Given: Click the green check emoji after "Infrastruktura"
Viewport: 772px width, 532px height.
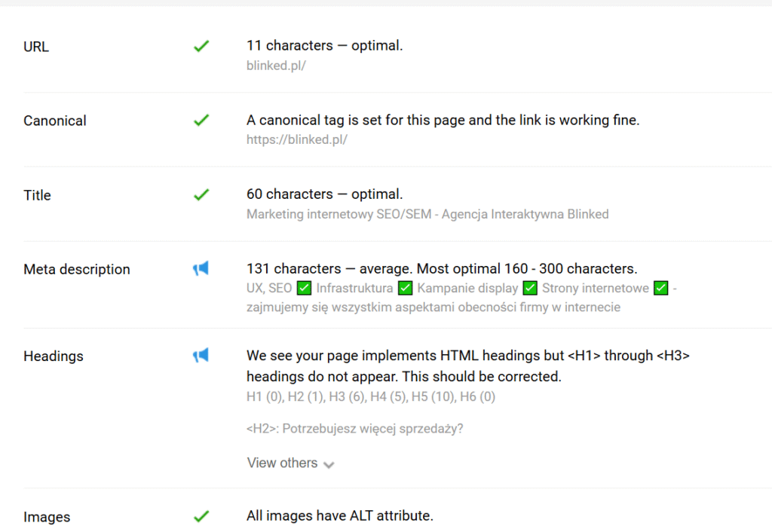Looking at the screenshot, I should [405, 288].
